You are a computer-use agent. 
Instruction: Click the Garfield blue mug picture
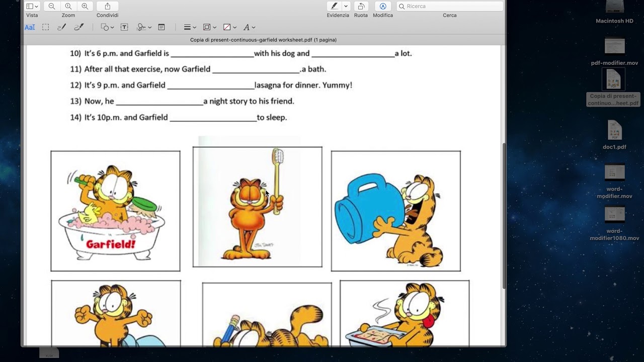coord(395,211)
